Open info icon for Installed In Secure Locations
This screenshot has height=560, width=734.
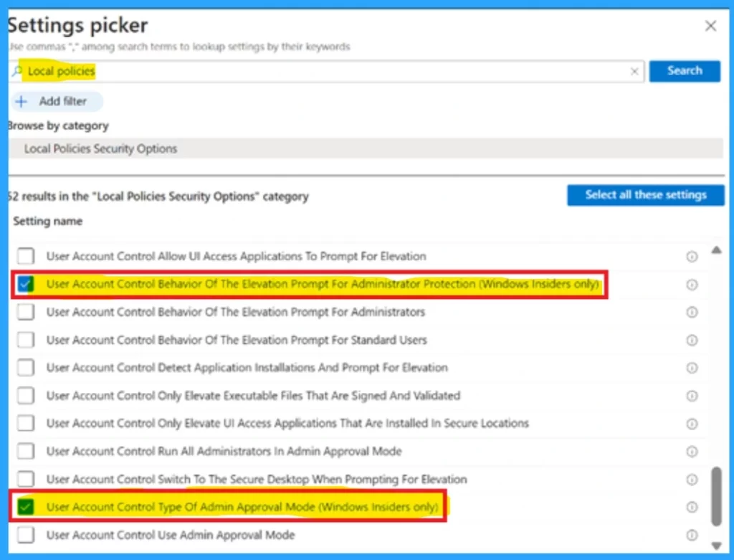coord(692,424)
